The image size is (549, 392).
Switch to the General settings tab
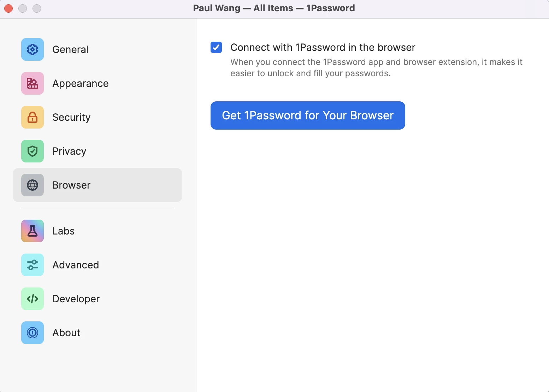point(70,49)
